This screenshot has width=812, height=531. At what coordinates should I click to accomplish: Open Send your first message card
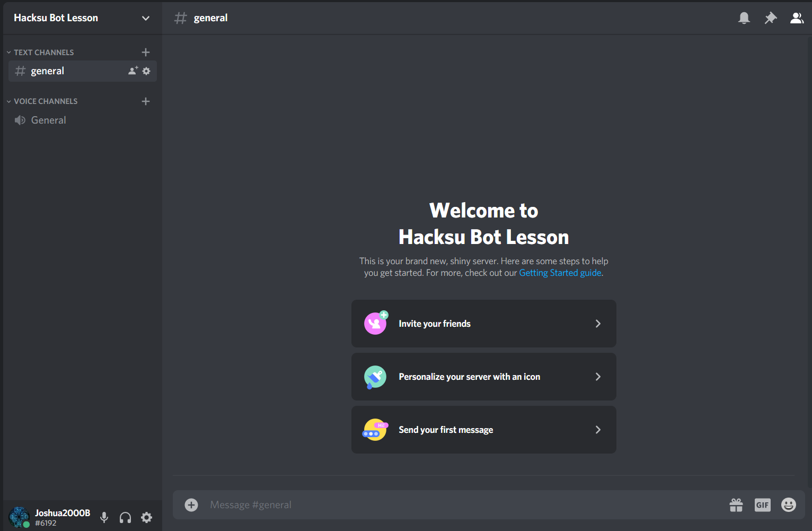pos(484,430)
